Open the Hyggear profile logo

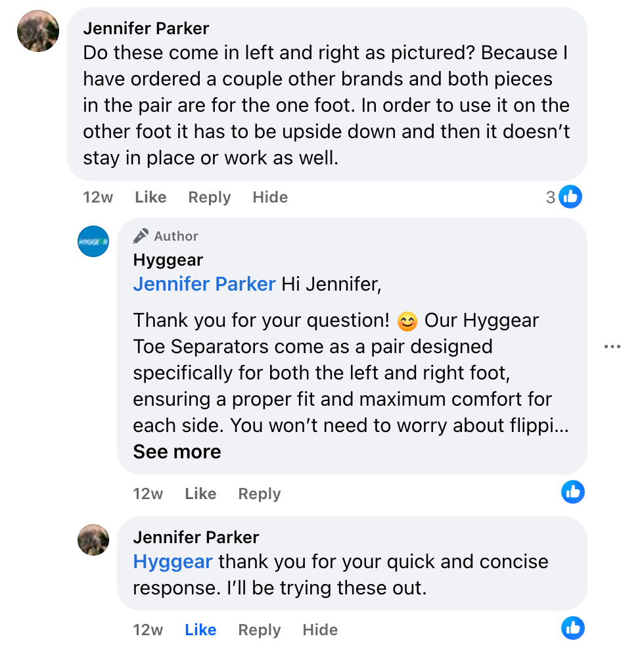93,241
